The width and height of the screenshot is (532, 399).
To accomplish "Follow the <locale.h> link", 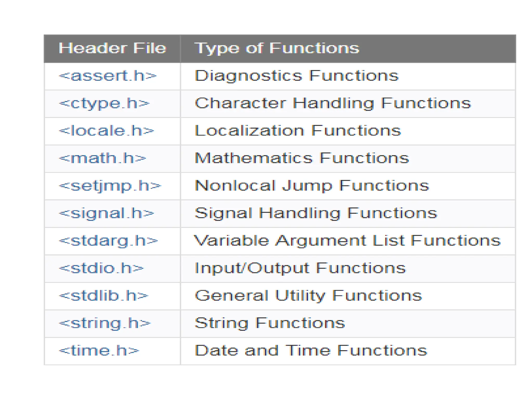I will pos(107,131).
